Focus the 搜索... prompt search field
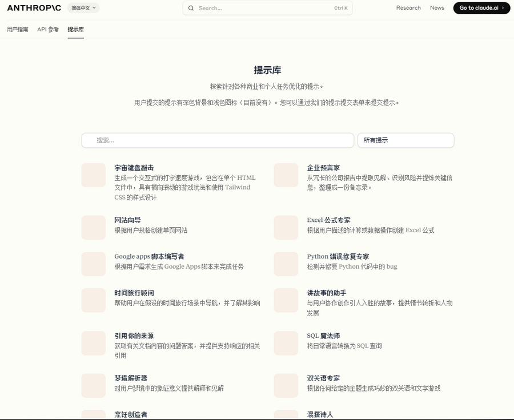 click(x=218, y=140)
